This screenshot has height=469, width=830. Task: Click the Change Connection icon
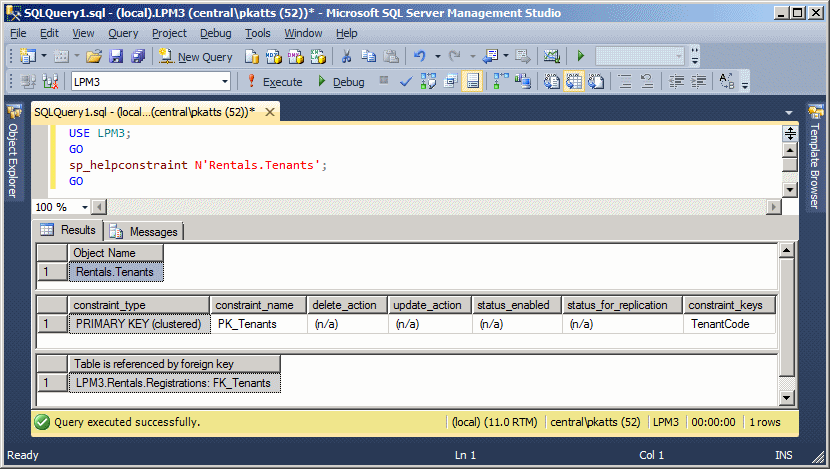tap(50, 82)
